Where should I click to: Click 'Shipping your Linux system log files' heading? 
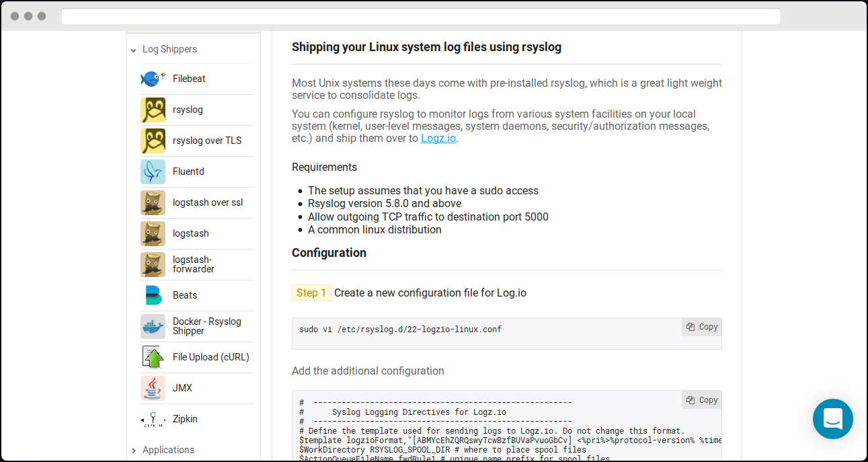[x=426, y=47]
